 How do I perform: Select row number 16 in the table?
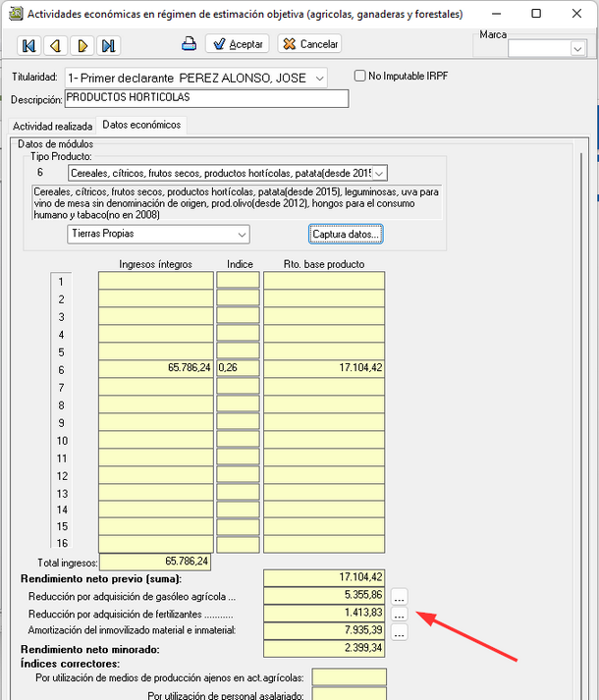click(62, 543)
